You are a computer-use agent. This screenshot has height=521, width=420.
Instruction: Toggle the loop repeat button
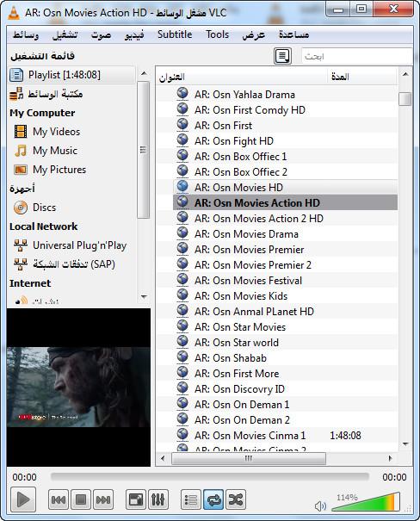(213, 499)
